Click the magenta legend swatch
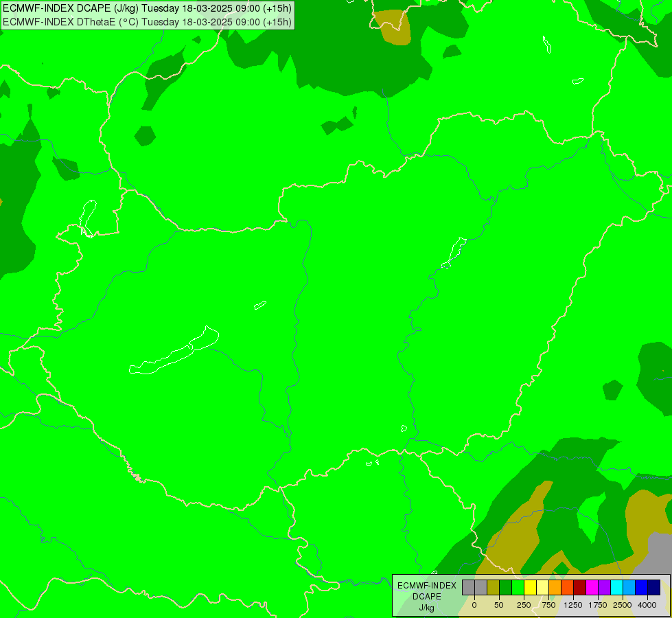The width and height of the screenshot is (672, 618). (592, 588)
